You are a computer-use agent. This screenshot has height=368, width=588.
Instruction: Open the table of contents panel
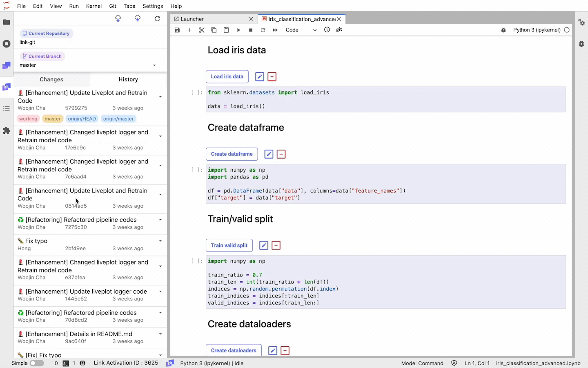click(7, 109)
